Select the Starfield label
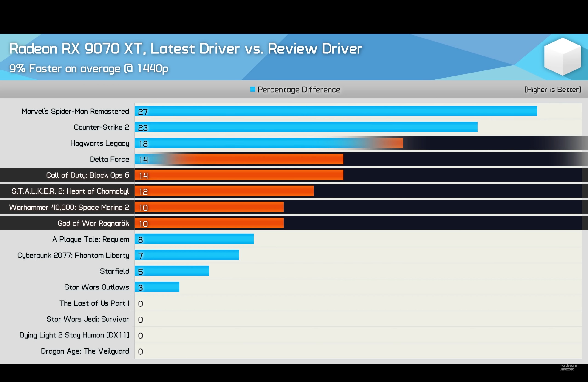This screenshot has width=588, height=382. (x=114, y=271)
